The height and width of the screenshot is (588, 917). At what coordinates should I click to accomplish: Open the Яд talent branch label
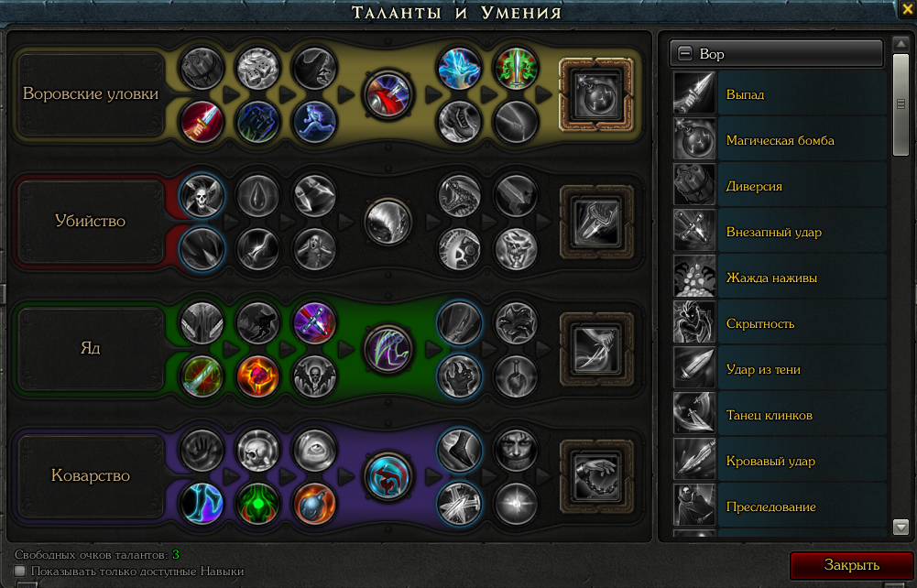pyautogui.click(x=90, y=348)
